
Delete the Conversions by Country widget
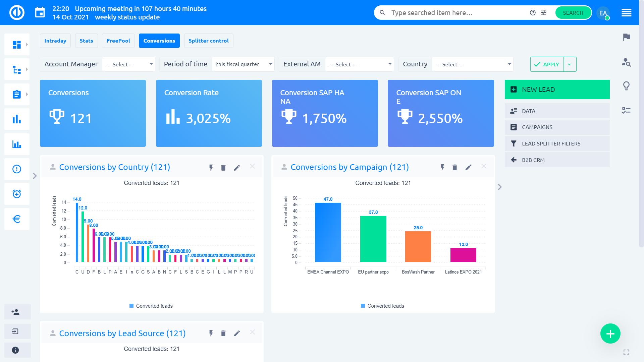223,168
